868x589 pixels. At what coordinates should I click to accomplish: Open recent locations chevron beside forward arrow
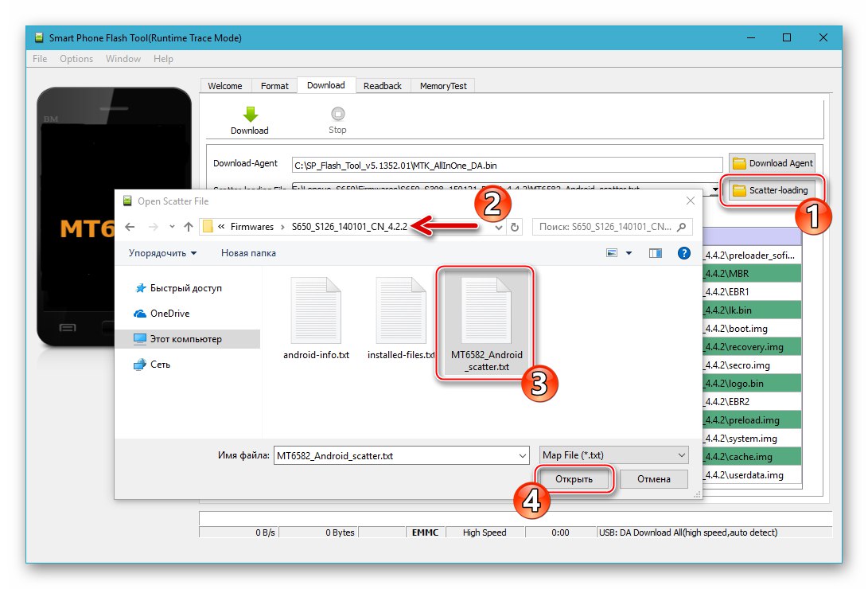click(x=172, y=227)
